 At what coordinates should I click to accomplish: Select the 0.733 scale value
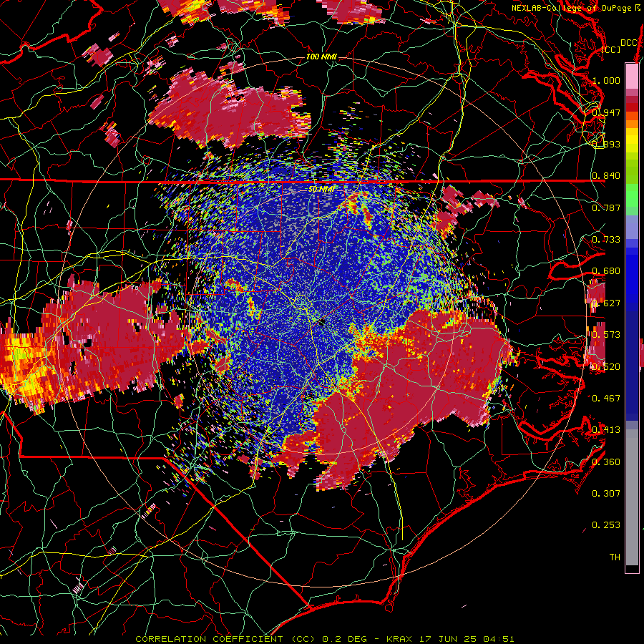[x=606, y=239]
